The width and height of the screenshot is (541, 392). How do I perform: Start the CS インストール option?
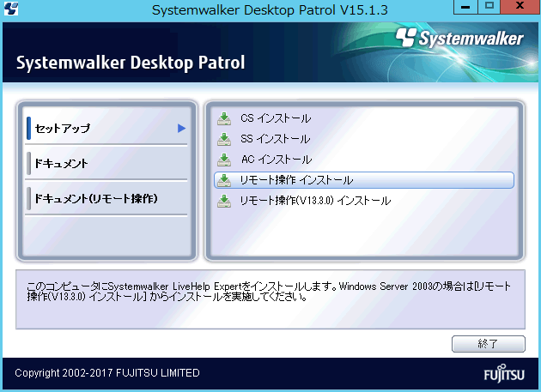(364, 118)
